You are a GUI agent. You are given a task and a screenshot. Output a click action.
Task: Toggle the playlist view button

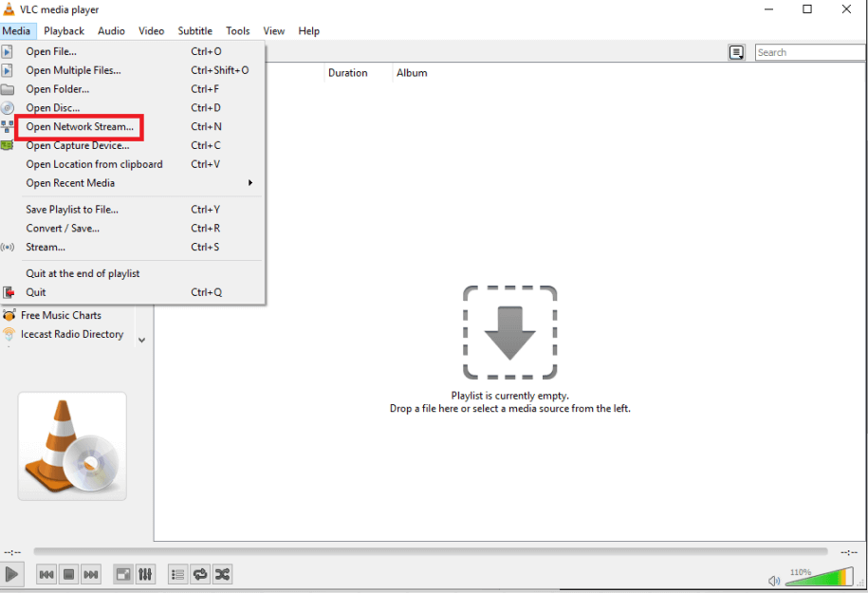click(x=177, y=574)
